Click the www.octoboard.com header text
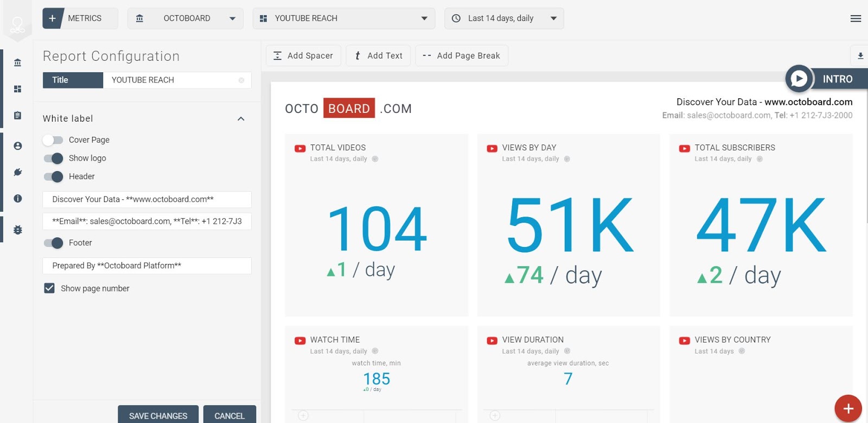 pos(808,102)
